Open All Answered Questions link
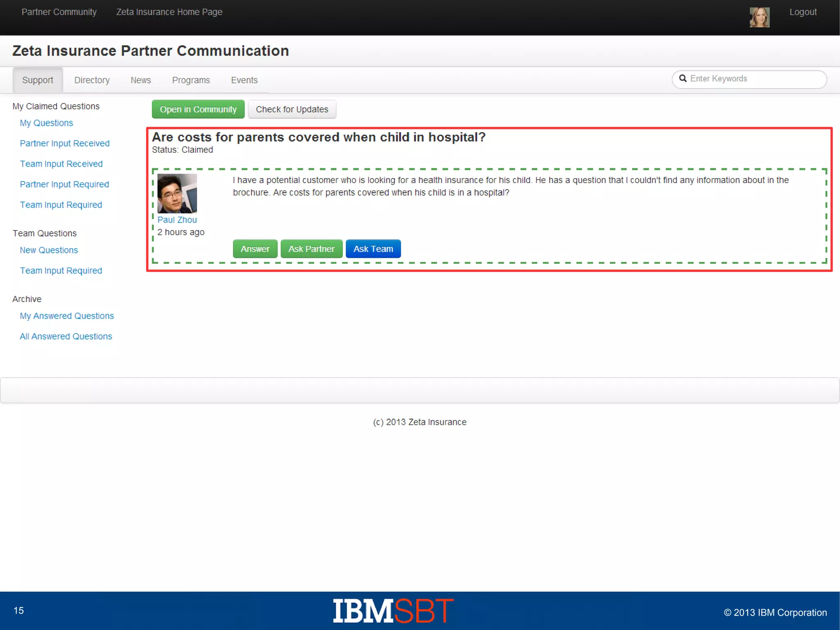The width and height of the screenshot is (840, 630). 66,336
